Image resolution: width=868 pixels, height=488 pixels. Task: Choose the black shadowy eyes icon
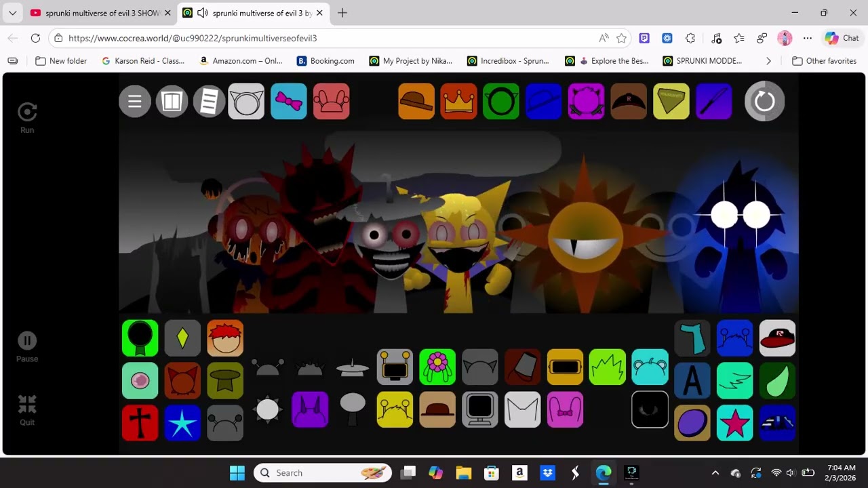pyautogui.click(x=650, y=409)
